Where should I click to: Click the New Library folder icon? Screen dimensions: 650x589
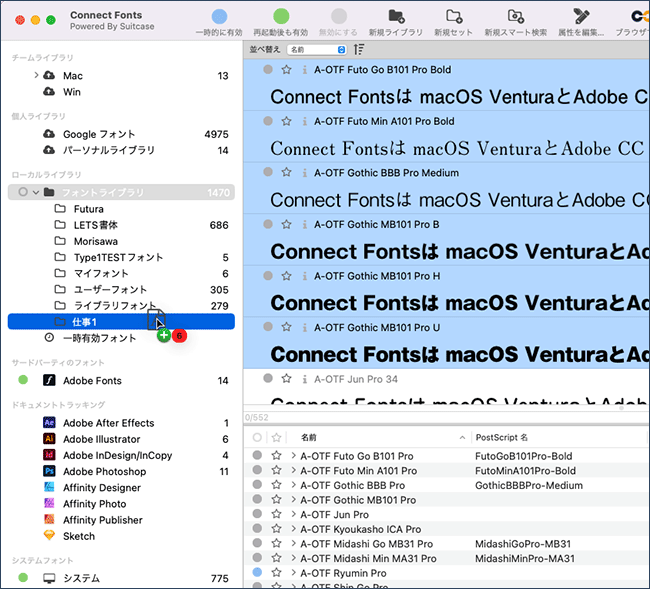396,17
